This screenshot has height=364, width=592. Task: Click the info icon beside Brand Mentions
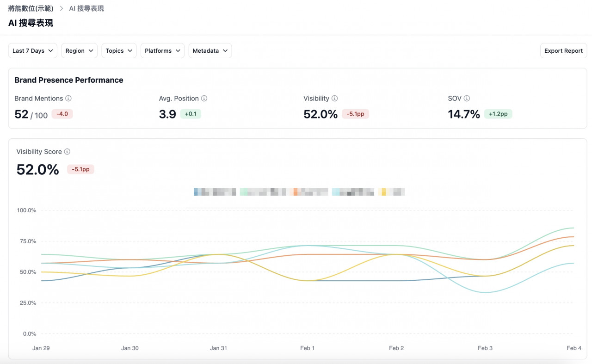coord(68,99)
